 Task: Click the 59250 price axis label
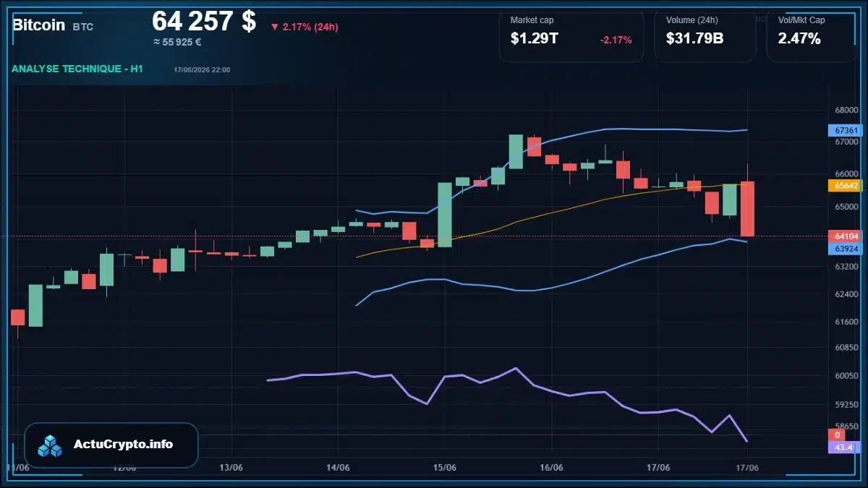(846, 404)
